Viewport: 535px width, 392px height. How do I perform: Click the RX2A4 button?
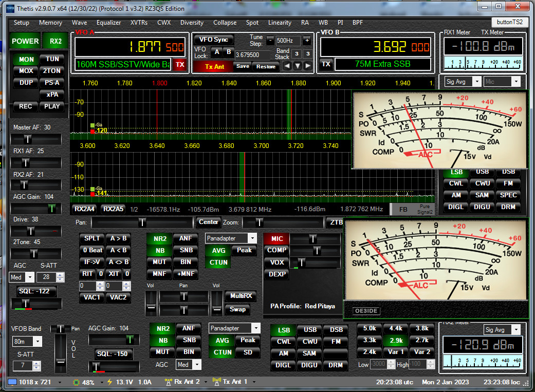[84, 209]
